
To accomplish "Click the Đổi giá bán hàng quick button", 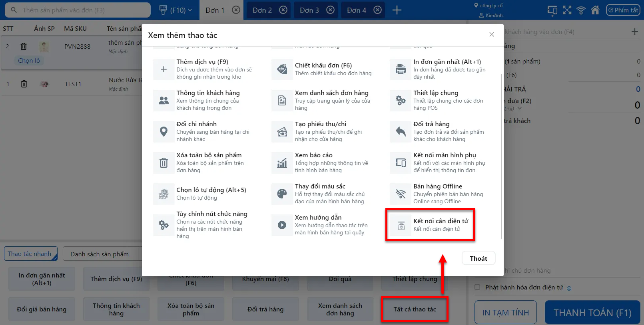I will [42, 309].
